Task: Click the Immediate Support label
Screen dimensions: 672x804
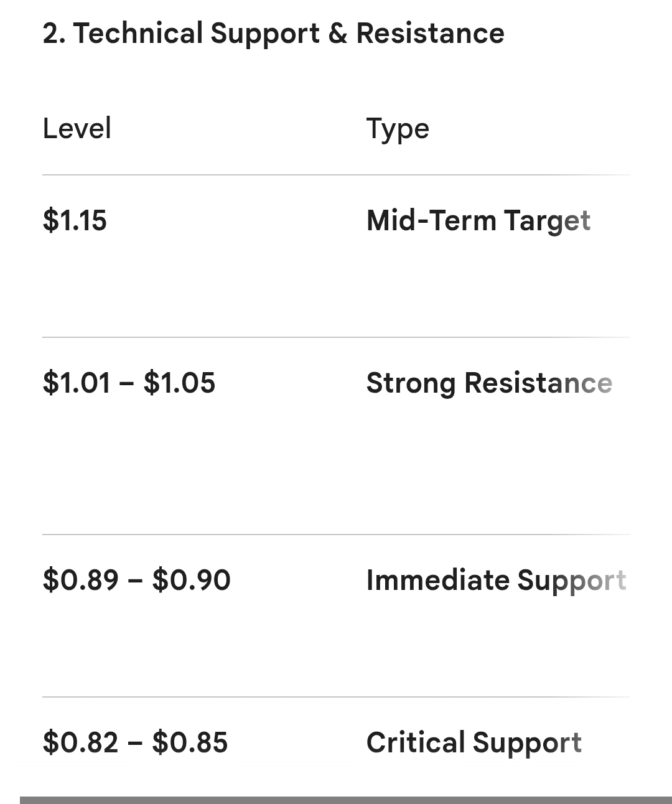Action: pyautogui.click(x=496, y=581)
